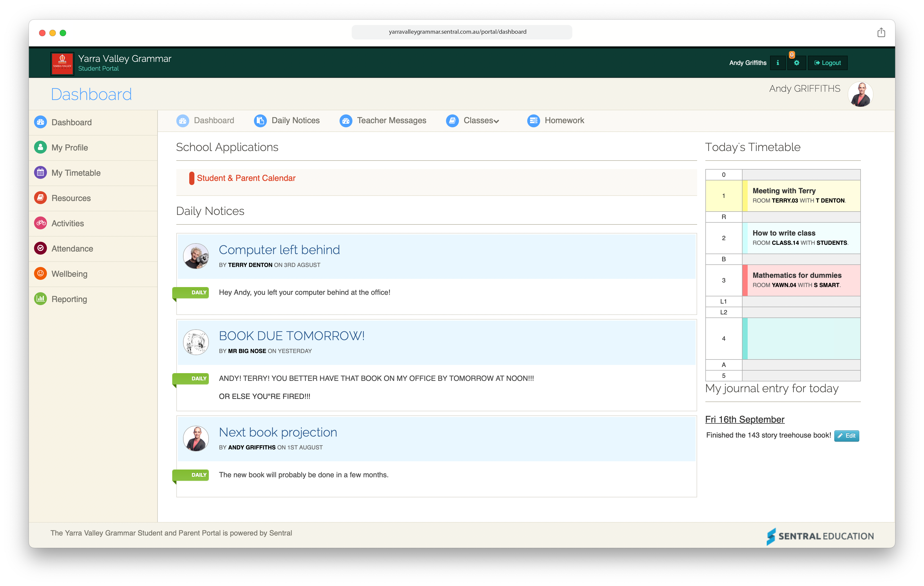Click the browser share icon
This screenshot has height=586, width=924.
881,32
